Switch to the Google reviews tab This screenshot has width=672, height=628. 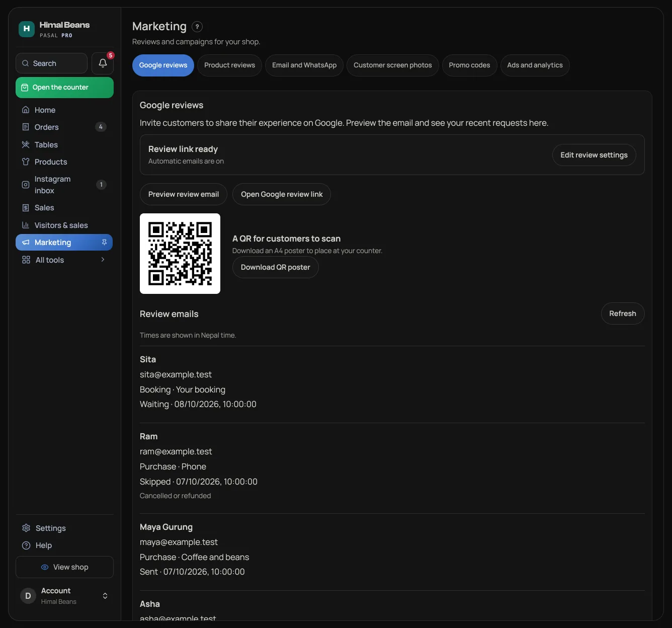coord(163,65)
